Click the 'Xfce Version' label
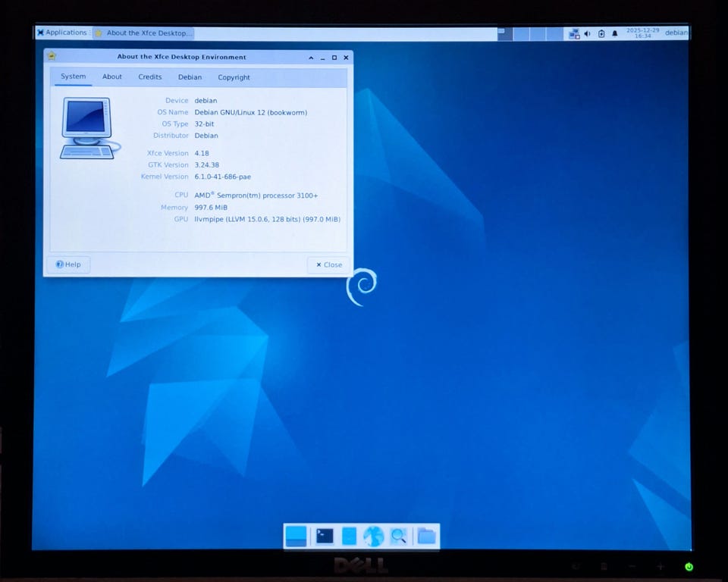 [x=168, y=153]
